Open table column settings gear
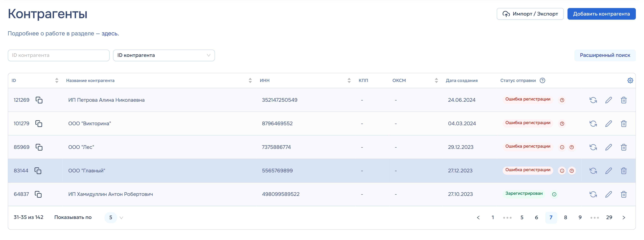This screenshot has width=644, height=240. click(x=630, y=80)
